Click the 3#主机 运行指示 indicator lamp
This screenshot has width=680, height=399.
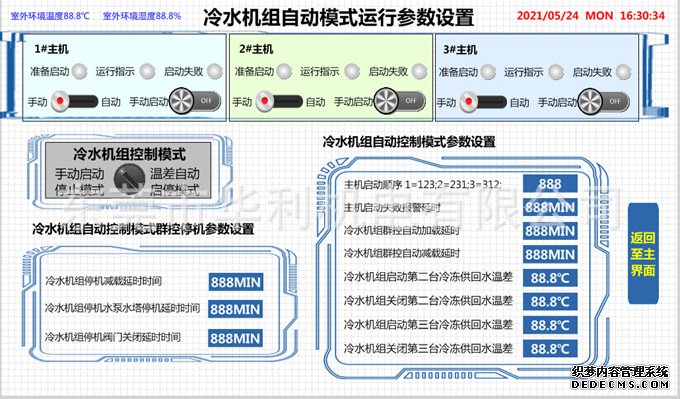click(556, 72)
